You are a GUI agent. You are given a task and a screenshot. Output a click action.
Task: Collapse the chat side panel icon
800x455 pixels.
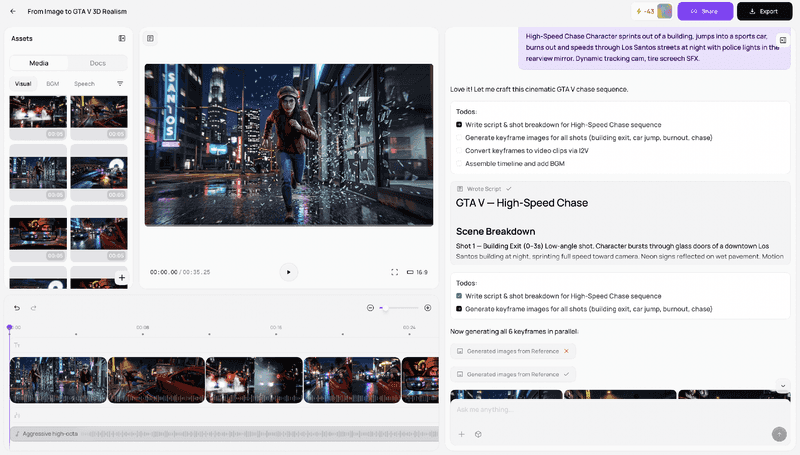pos(783,40)
